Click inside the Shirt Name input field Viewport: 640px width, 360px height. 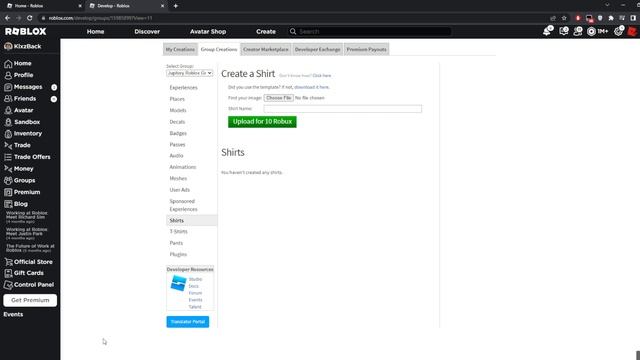(343, 109)
